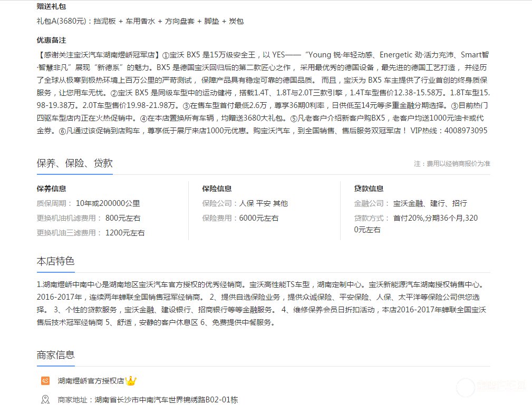
Task: Click the orange 4S dealer badge icon
Action: tap(45, 380)
